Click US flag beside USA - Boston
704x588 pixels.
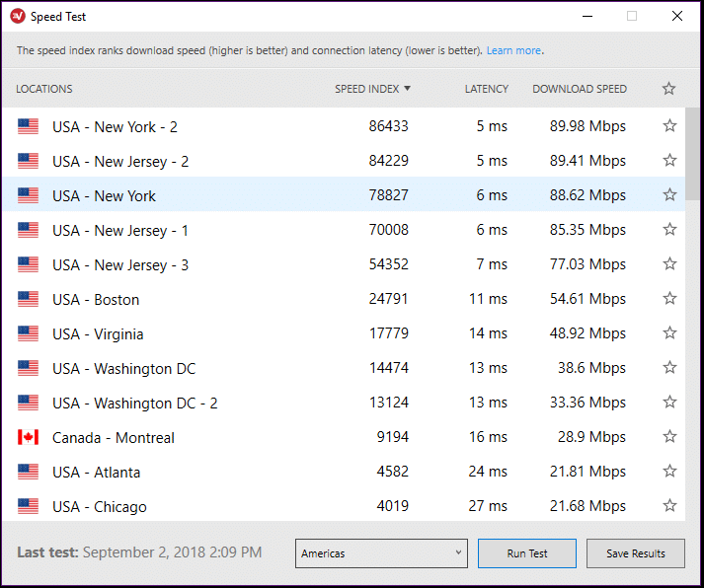pyautogui.click(x=28, y=299)
